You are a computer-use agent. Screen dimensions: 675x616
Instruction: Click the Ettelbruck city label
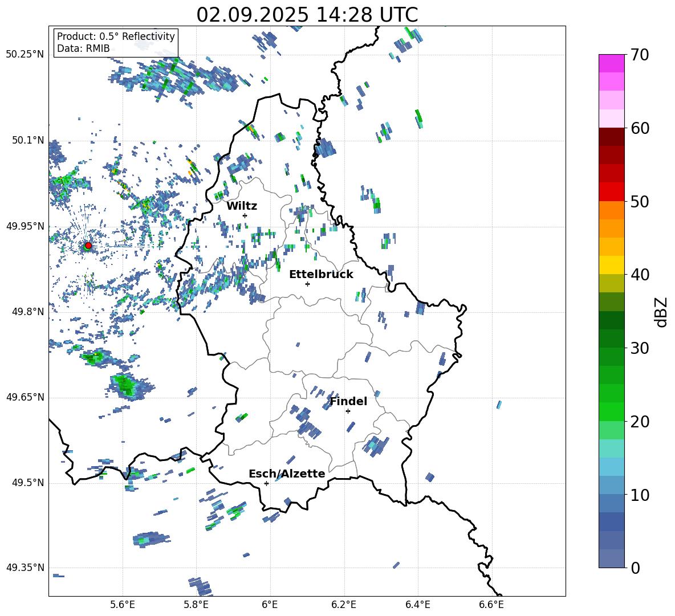(321, 275)
